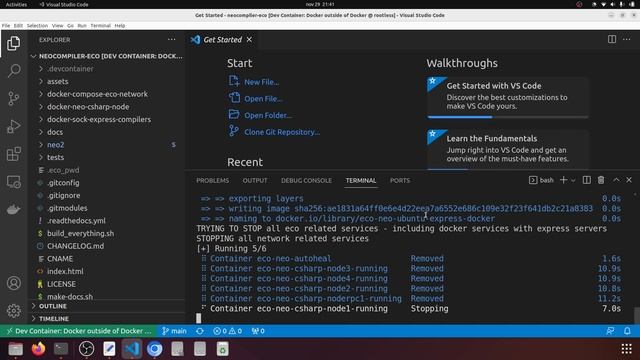Viewport: 640px width, 360px height.
Task: Expand the docker-compose-eco-network folder
Action: click(x=107, y=94)
